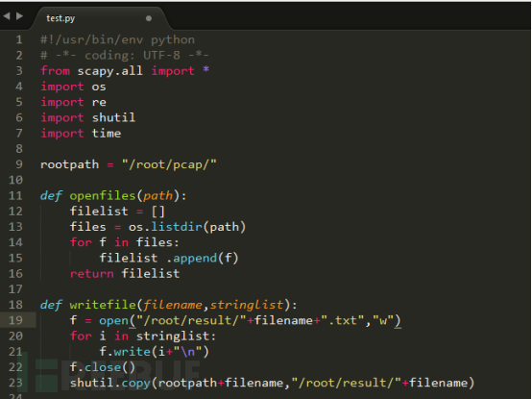Click the 'rootpath' variable on line 9
This screenshot has height=399, width=532.
pos(69,164)
